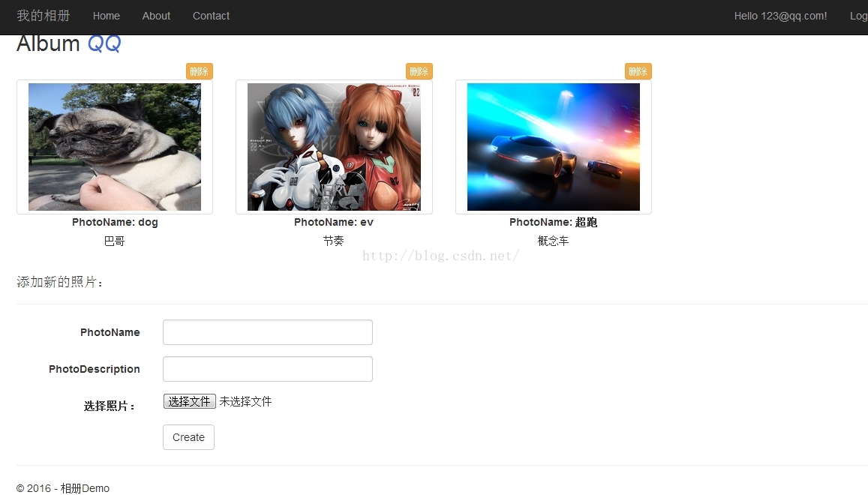Image resolution: width=868 pixels, height=495 pixels.
Task: Delete the 超跑 photo with its 删除 button
Action: [638, 71]
